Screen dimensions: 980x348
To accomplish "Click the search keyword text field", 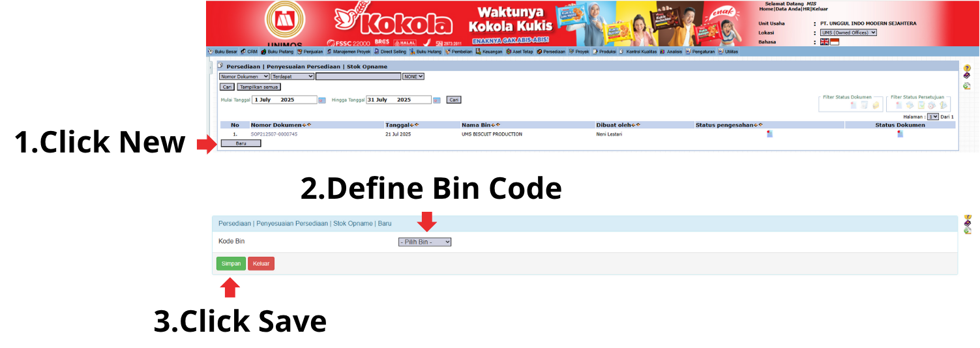I will tap(358, 76).
